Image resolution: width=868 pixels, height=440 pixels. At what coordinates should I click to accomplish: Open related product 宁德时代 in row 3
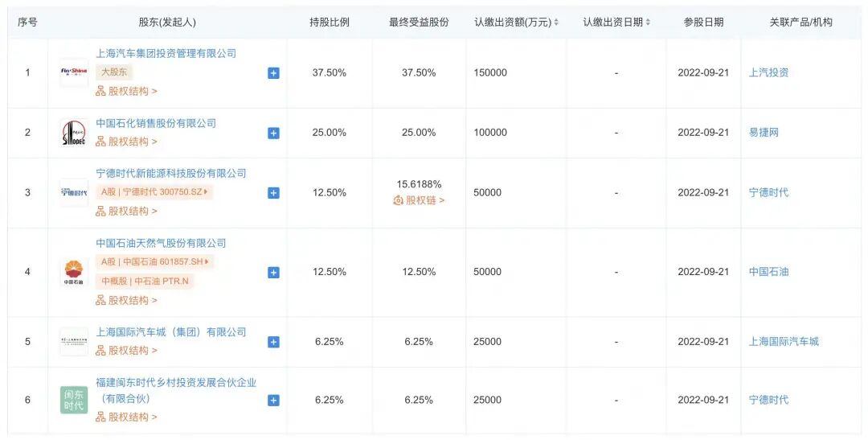tap(769, 192)
